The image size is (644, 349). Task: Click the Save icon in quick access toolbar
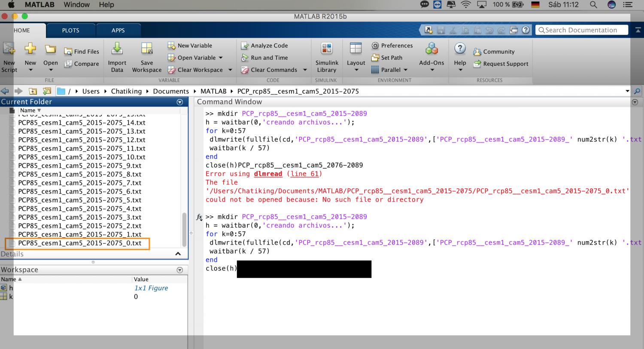(440, 30)
